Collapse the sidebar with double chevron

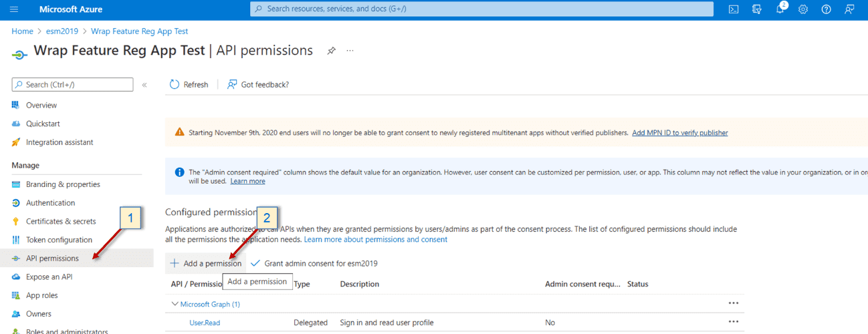tap(144, 85)
